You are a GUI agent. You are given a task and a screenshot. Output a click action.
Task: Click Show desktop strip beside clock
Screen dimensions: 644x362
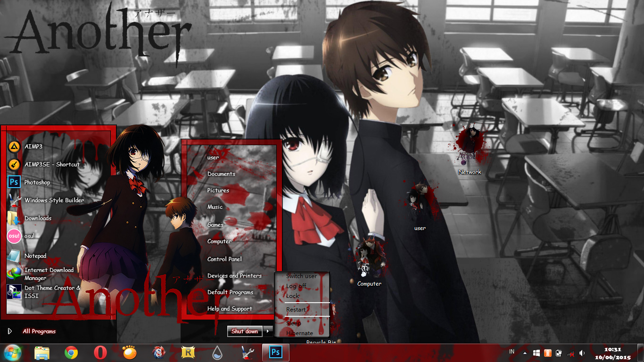[x=640, y=353]
